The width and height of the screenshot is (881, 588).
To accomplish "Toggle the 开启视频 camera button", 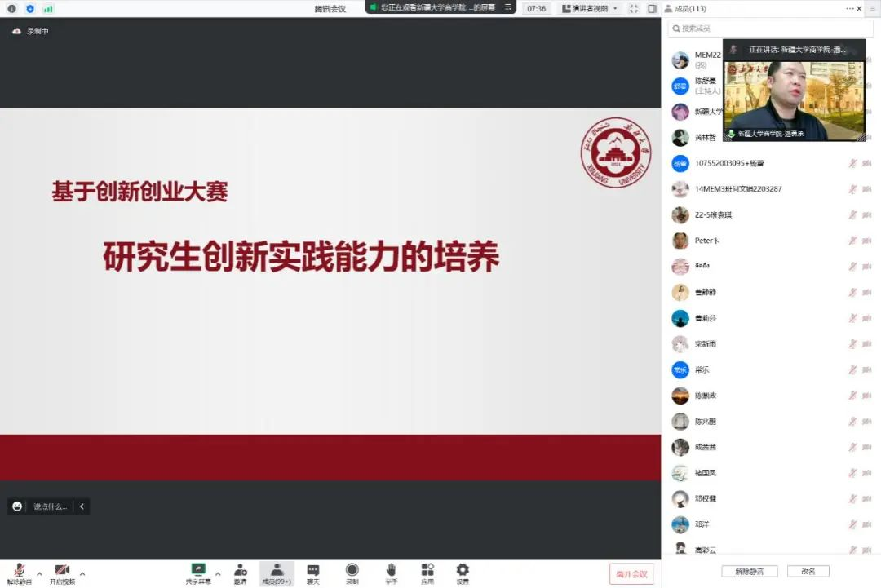I will click(62, 573).
